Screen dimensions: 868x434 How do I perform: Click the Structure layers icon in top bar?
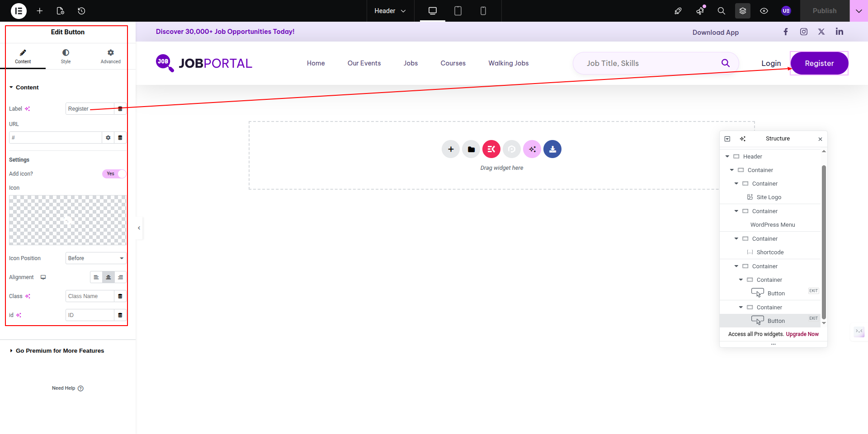(x=742, y=11)
